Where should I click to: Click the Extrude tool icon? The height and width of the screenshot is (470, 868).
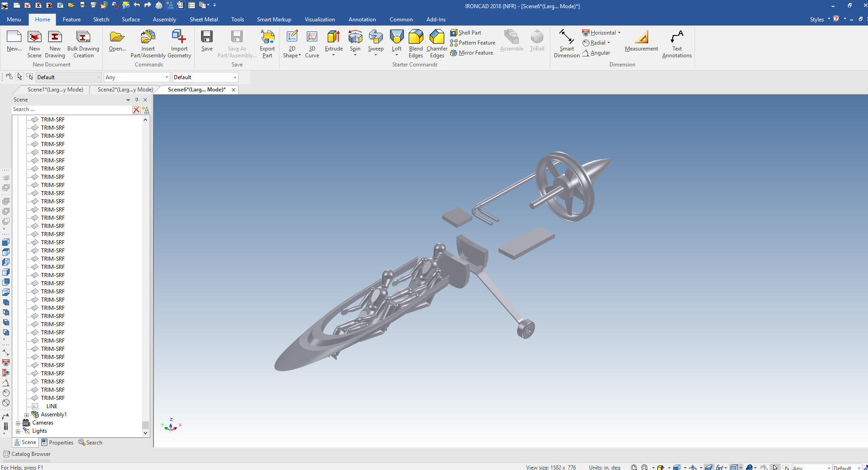333,37
